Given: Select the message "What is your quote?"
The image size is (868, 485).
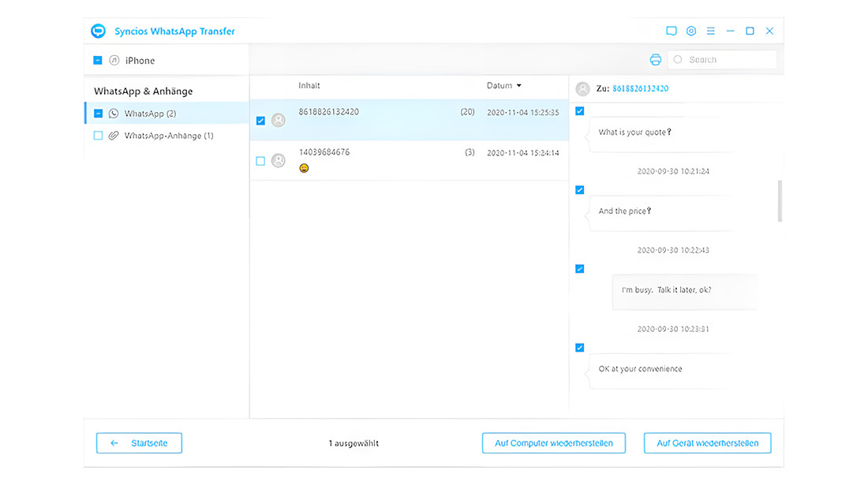Looking at the screenshot, I should point(634,132).
